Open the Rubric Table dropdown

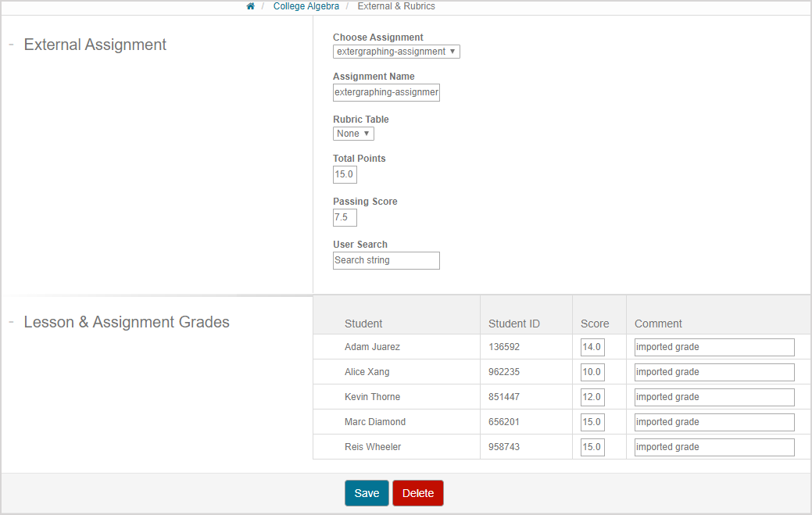tap(353, 134)
